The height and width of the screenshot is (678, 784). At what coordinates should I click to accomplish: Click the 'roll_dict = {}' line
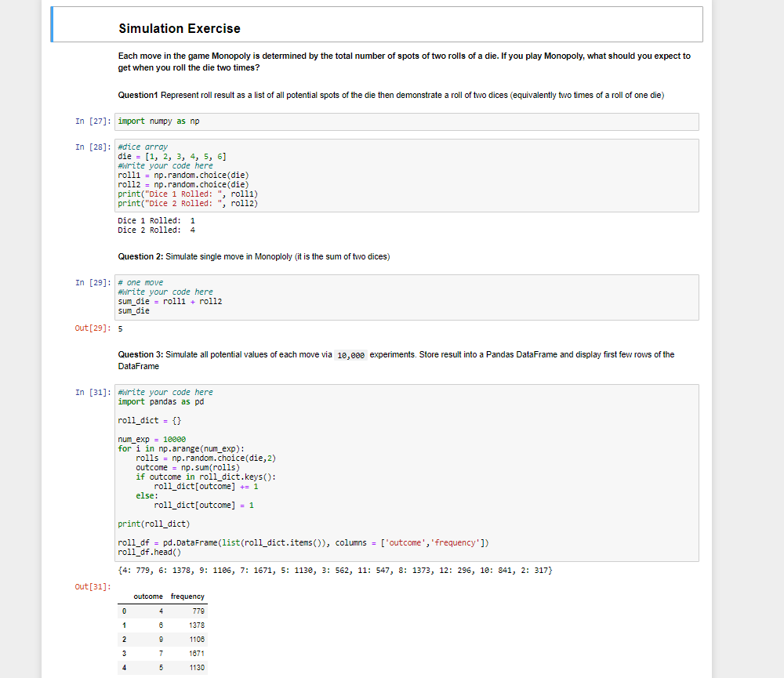[x=150, y=420]
